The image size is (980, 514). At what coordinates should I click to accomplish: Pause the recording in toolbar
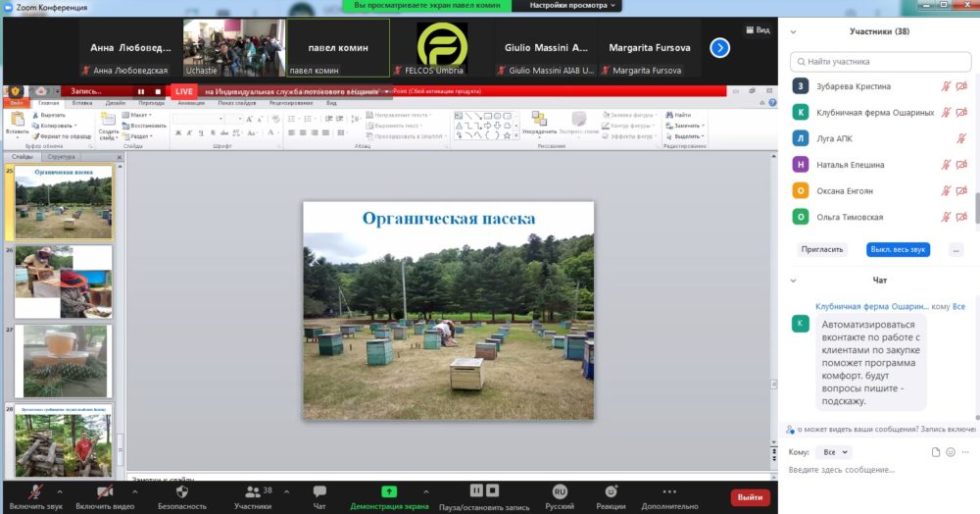coord(476,490)
